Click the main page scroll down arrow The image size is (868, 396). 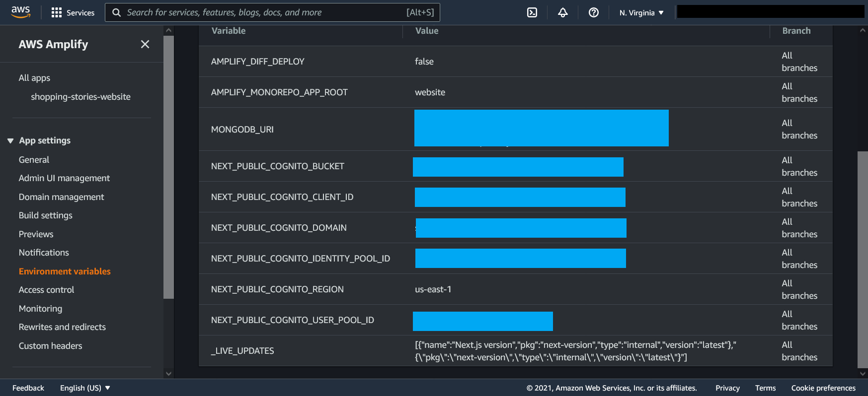[863, 374]
